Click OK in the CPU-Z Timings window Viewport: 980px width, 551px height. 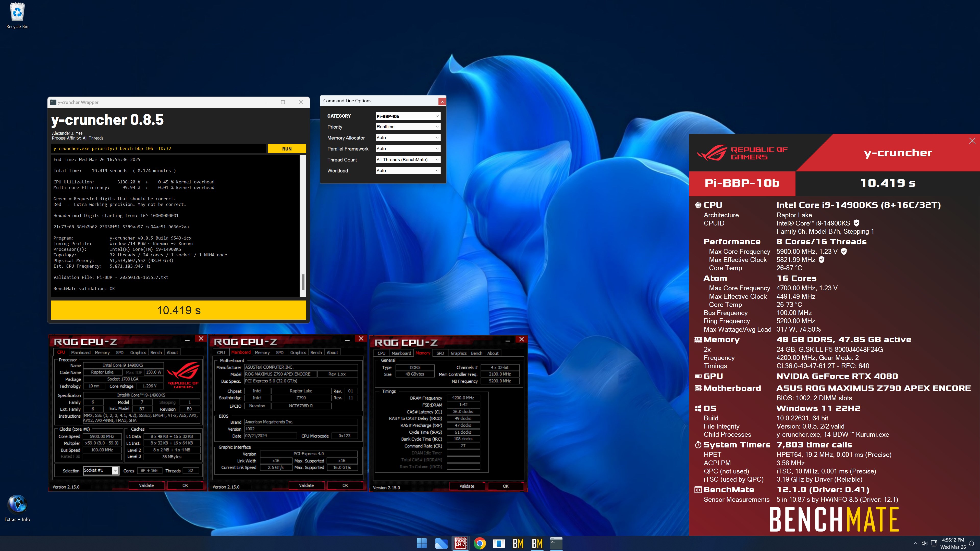coord(506,486)
